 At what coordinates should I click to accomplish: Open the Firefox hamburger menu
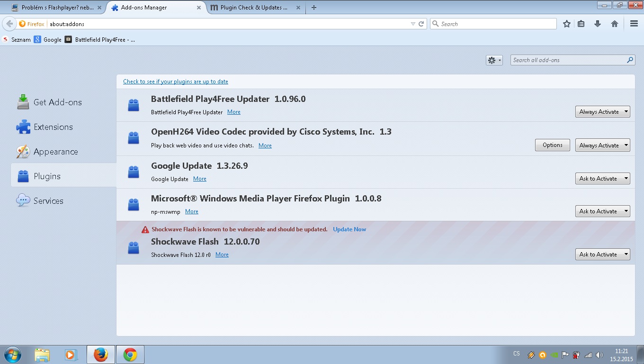click(x=634, y=24)
